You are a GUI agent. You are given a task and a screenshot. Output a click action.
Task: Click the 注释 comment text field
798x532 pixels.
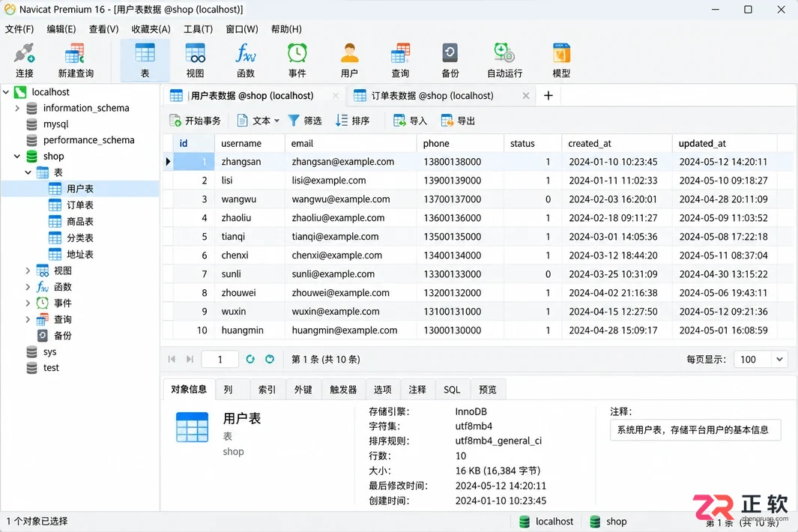(x=695, y=430)
